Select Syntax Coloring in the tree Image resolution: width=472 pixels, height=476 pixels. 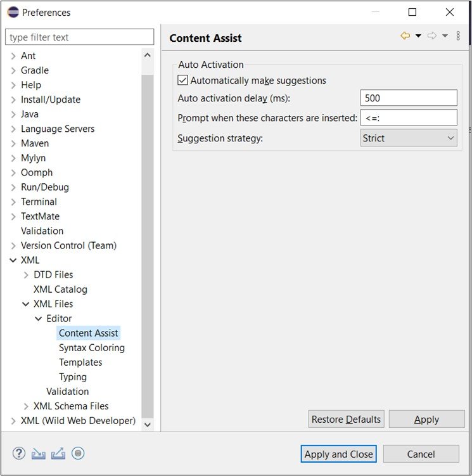(91, 347)
